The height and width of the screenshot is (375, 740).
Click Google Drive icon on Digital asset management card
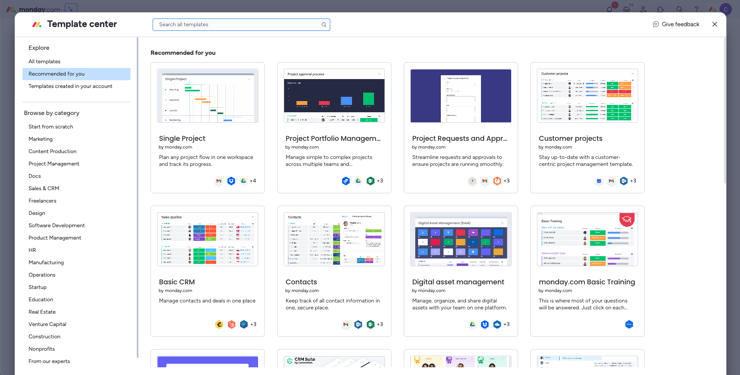[472, 324]
